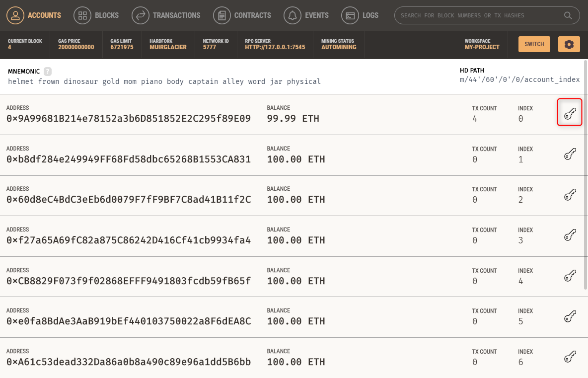Open the Contracts document icon
The width and height of the screenshot is (588, 378).
point(221,15)
